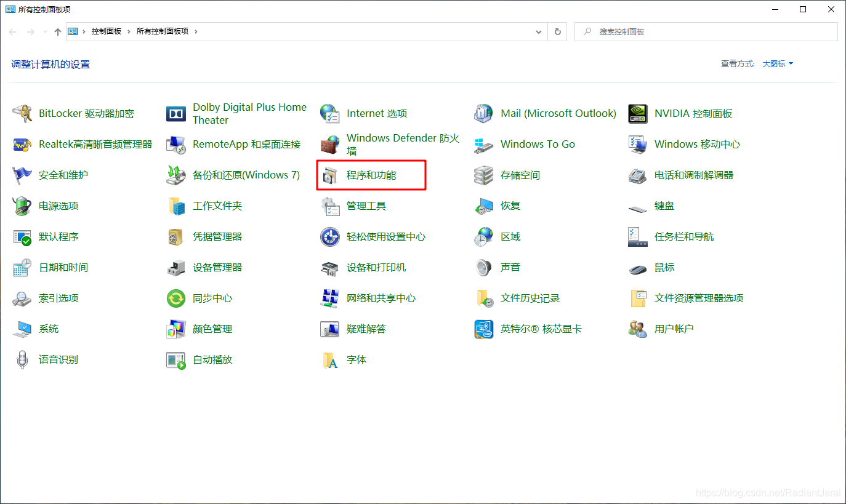The height and width of the screenshot is (504, 846).
Task: Open the Windows To Go icon
Action: pyautogui.click(x=484, y=144)
